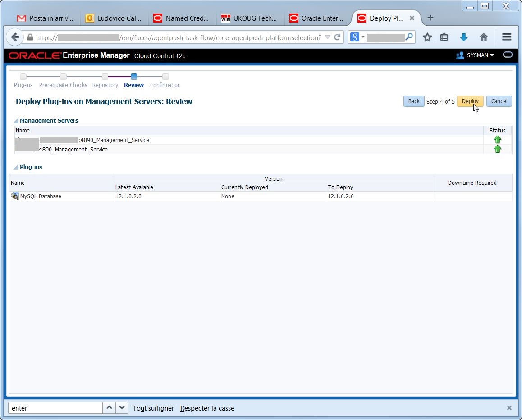Click the Status column header
The width and height of the screenshot is (522, 420).
pyautogui.click(x=497, y=130)
